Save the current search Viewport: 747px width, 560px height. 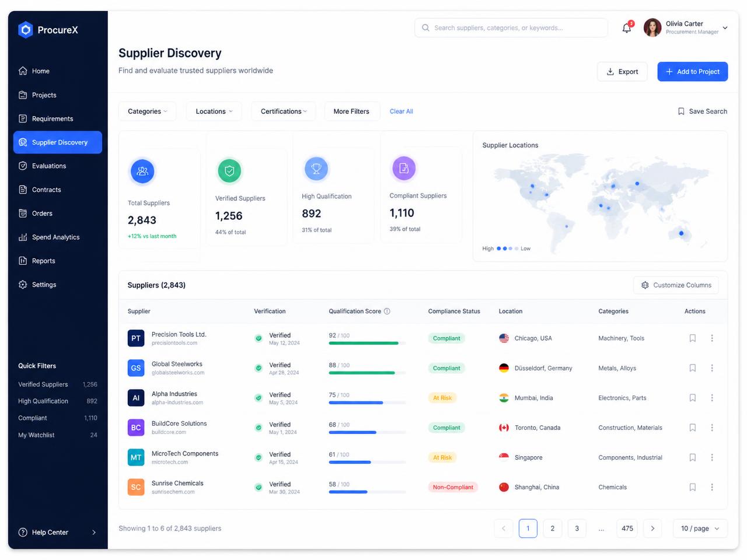[x=702, y=111]
